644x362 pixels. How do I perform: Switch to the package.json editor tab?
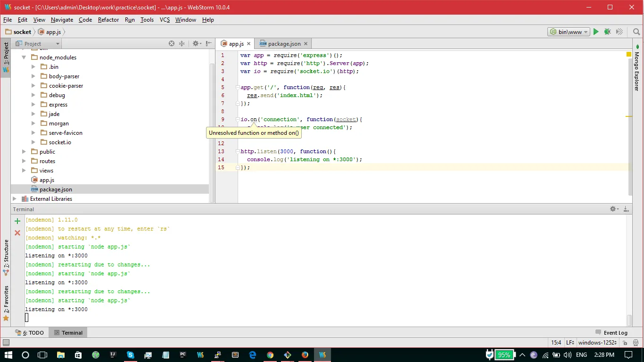pos(284,44)
